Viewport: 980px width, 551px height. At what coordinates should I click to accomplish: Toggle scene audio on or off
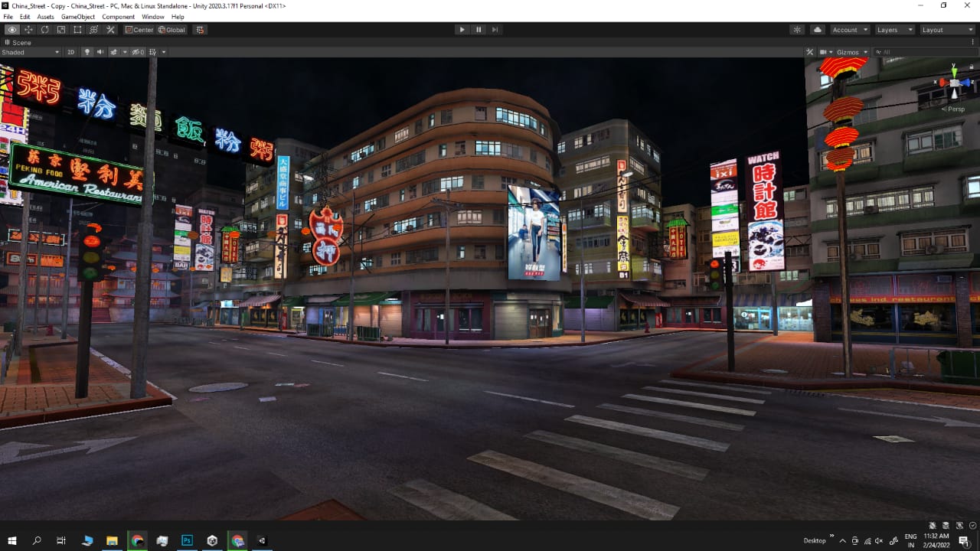(x=100, y=52)
